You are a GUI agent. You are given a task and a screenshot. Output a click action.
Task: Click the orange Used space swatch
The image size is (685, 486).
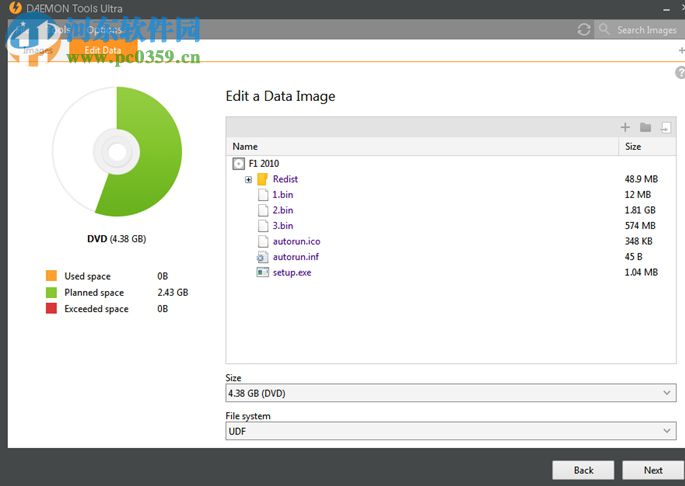[51, 276]
